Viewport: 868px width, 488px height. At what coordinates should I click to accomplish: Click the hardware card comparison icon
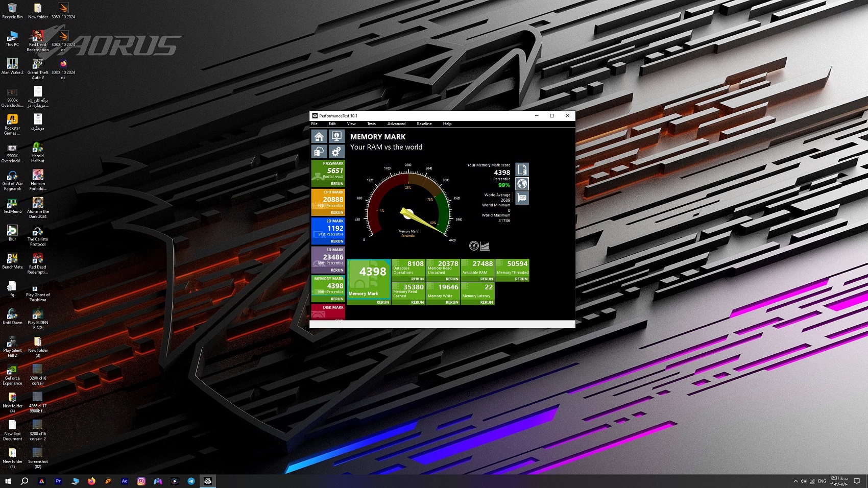coord(522,198)
